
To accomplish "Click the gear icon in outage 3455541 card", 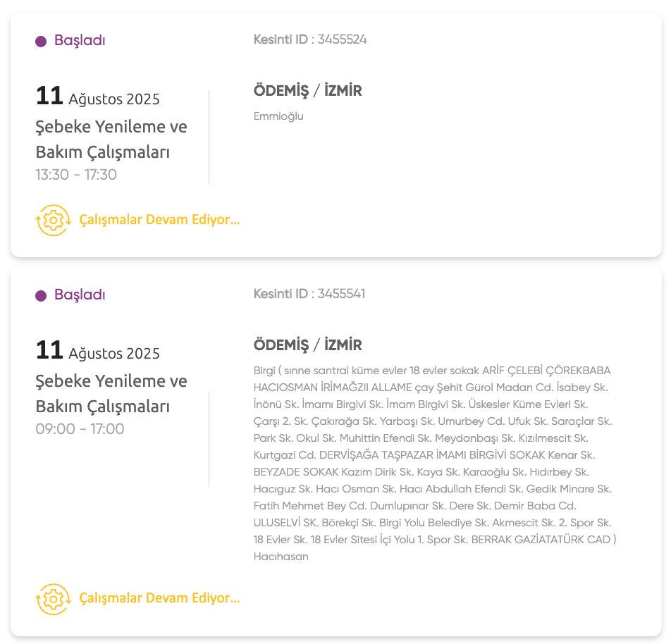I will pyautogui.click(x=53, y=599).
